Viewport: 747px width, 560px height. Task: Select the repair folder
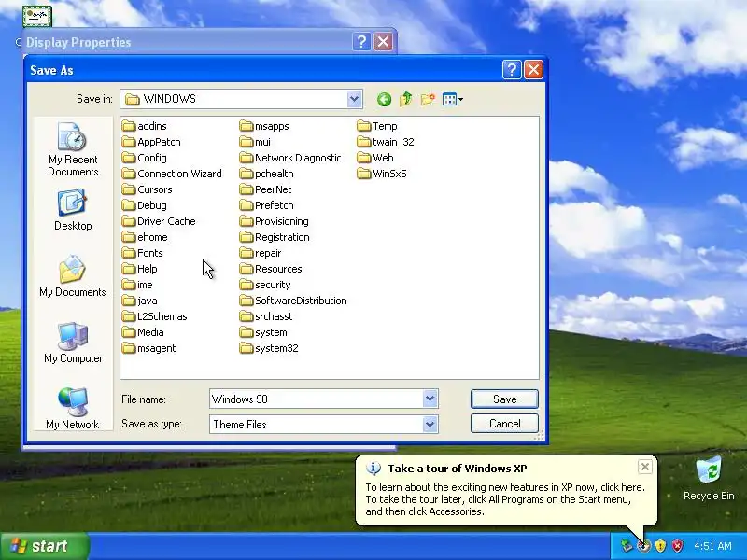pyautogui.click(x=261, y=253)
